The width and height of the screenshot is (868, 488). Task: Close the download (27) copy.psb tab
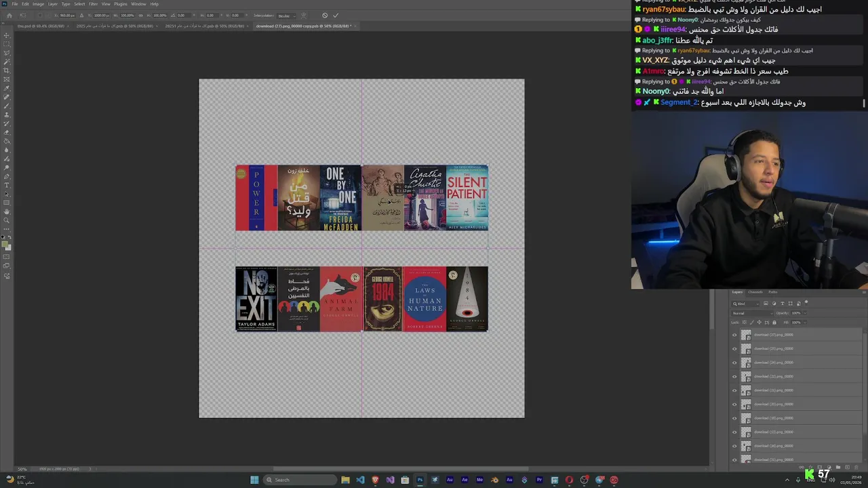click(x=356, y=26)
